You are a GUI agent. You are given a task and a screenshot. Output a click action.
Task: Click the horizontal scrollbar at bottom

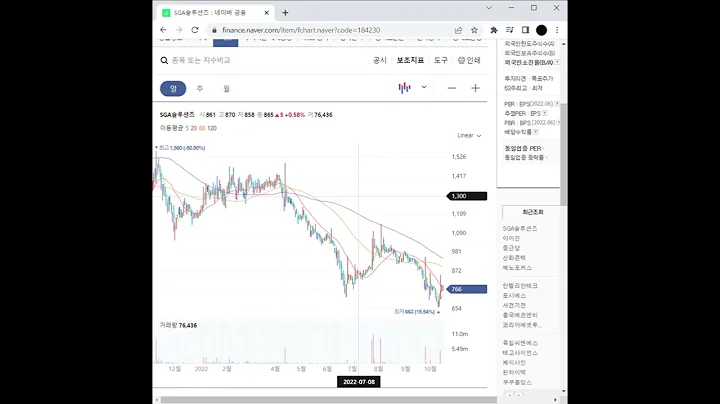329,400
